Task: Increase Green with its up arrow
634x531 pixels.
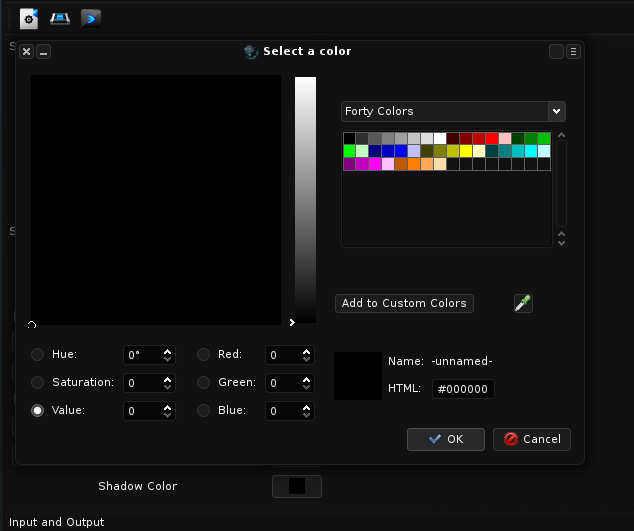Action: point(306,379)
